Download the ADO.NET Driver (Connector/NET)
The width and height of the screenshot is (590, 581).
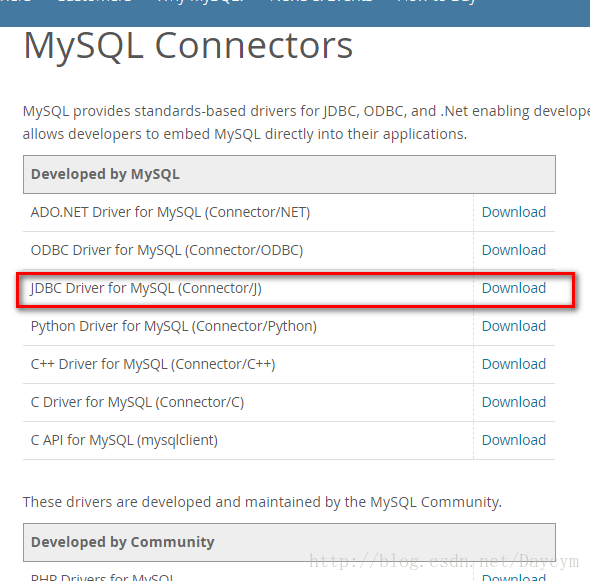pos(514,212)
